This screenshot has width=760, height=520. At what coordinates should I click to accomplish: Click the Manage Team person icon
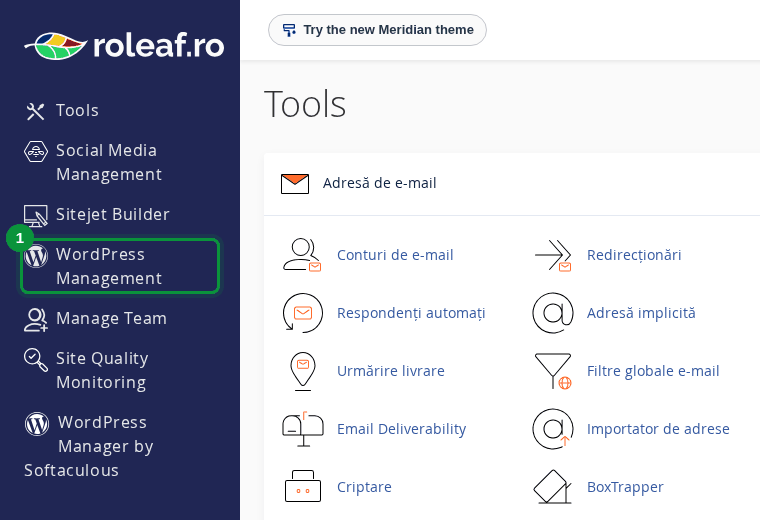click(x=36, y=320)
